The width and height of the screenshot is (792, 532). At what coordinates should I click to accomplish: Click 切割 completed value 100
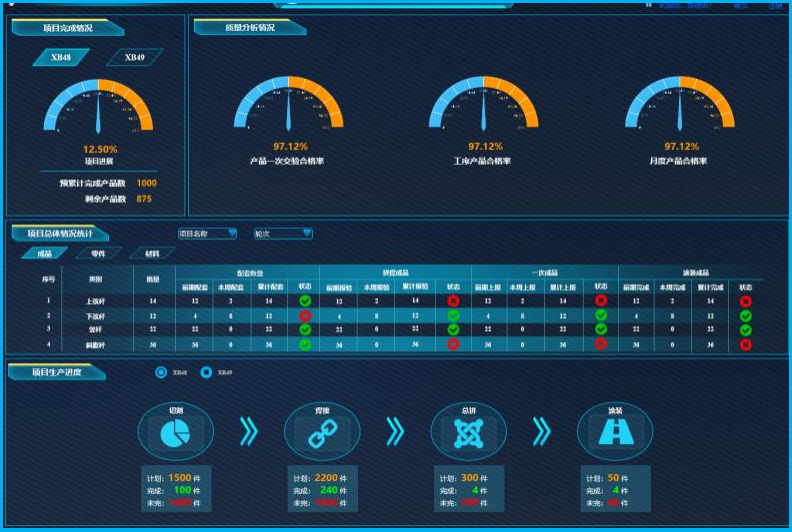(182, 490)
